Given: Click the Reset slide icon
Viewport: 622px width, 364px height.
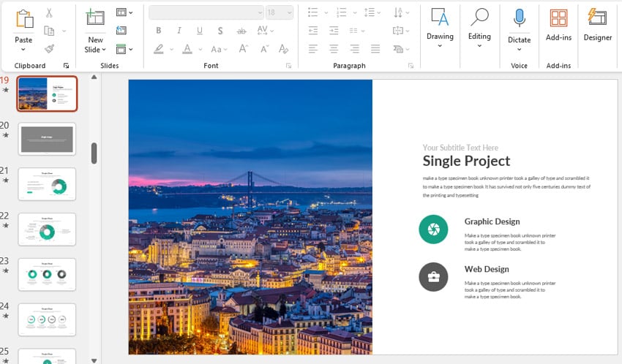Looking at the screenshot, I should [121, 31].
